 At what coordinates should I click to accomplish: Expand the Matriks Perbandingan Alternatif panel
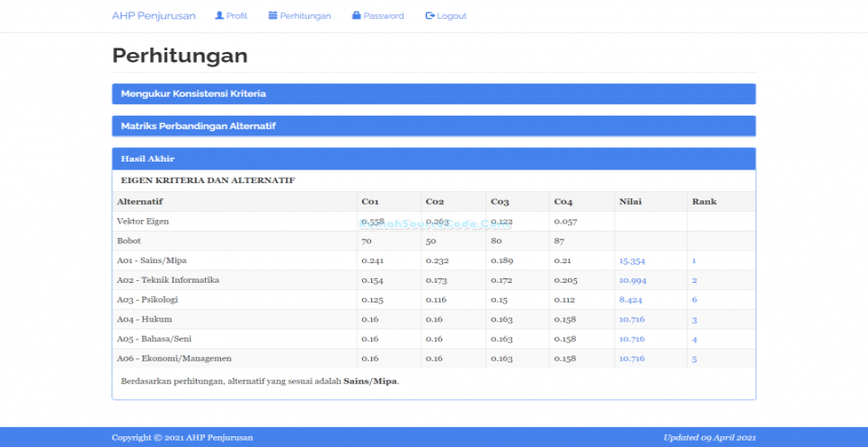coord(198,127)
